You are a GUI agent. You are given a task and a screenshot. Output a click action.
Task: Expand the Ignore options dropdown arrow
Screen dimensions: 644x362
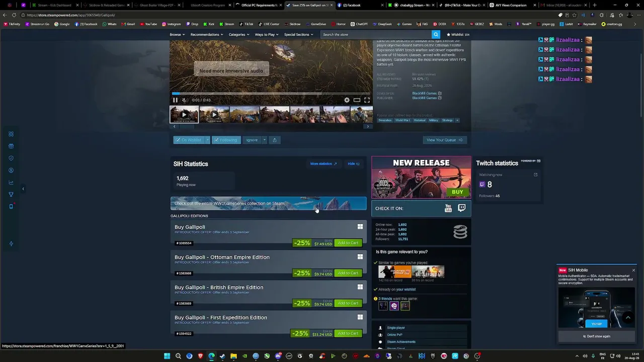point(264,140)
